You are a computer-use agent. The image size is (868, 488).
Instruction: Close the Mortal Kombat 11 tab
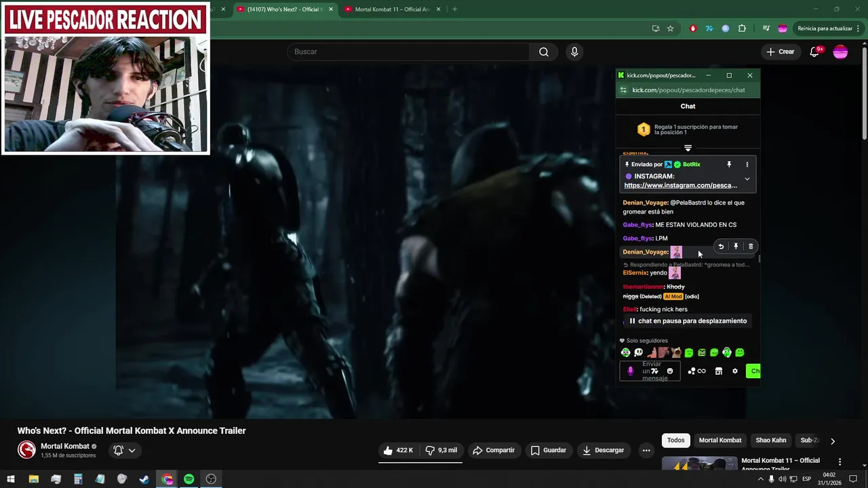[438, 9]
